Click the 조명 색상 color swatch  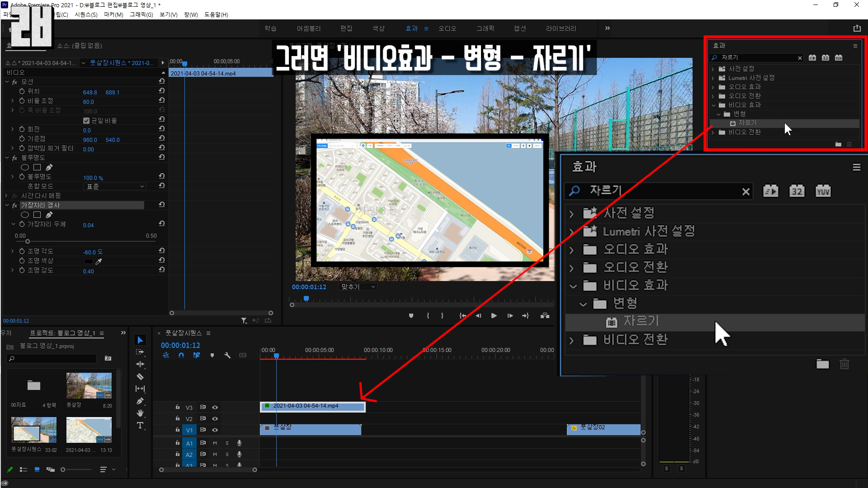click(x=88, y=261)
